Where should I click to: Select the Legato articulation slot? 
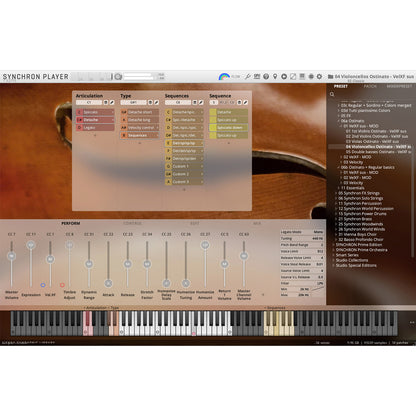point(95,127)
